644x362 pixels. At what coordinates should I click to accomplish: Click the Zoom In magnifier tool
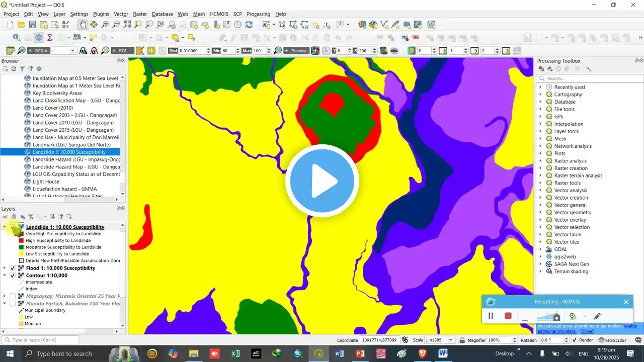(x=105, y=24)
